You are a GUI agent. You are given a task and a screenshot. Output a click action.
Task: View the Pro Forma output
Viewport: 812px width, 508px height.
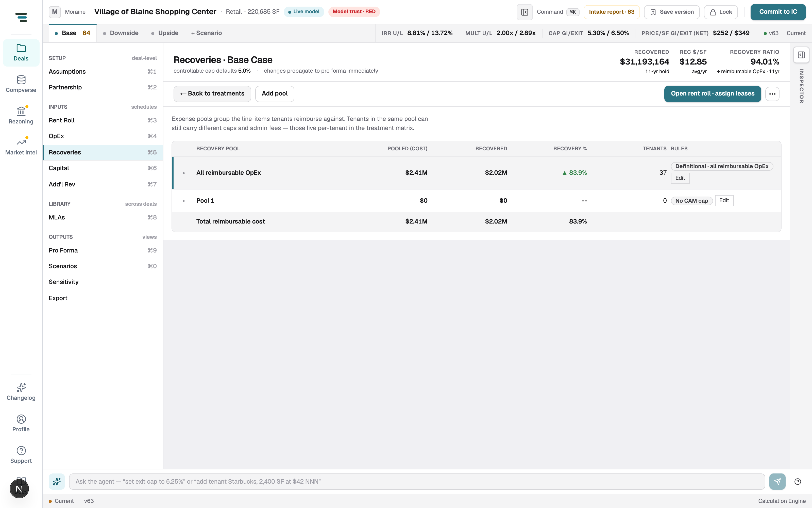103,250
